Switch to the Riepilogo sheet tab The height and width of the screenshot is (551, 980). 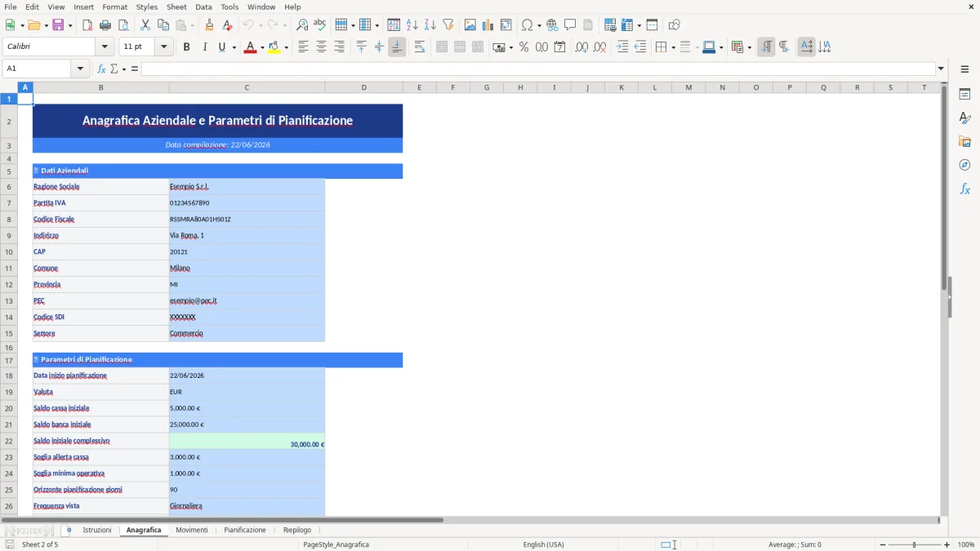click(297, 530)
